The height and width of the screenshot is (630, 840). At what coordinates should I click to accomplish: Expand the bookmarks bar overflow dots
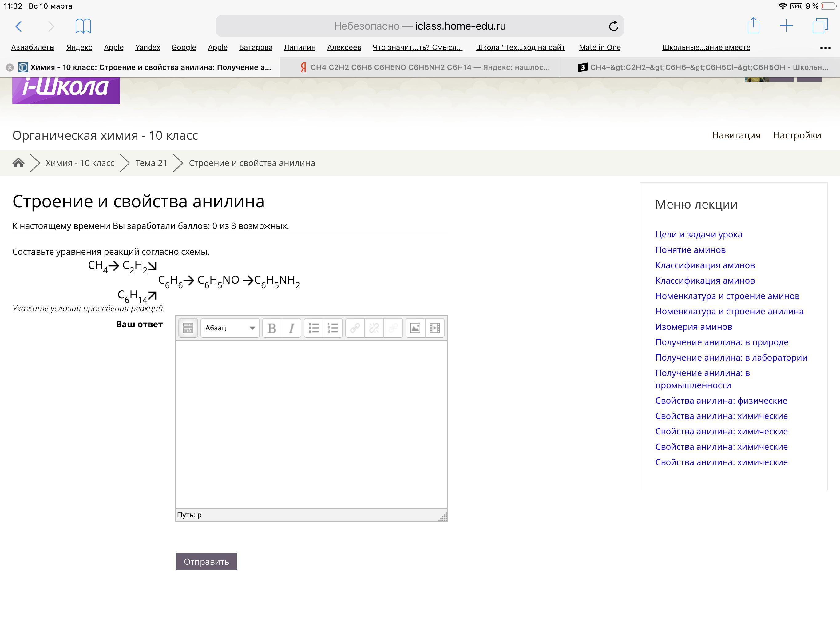point(825,48)
